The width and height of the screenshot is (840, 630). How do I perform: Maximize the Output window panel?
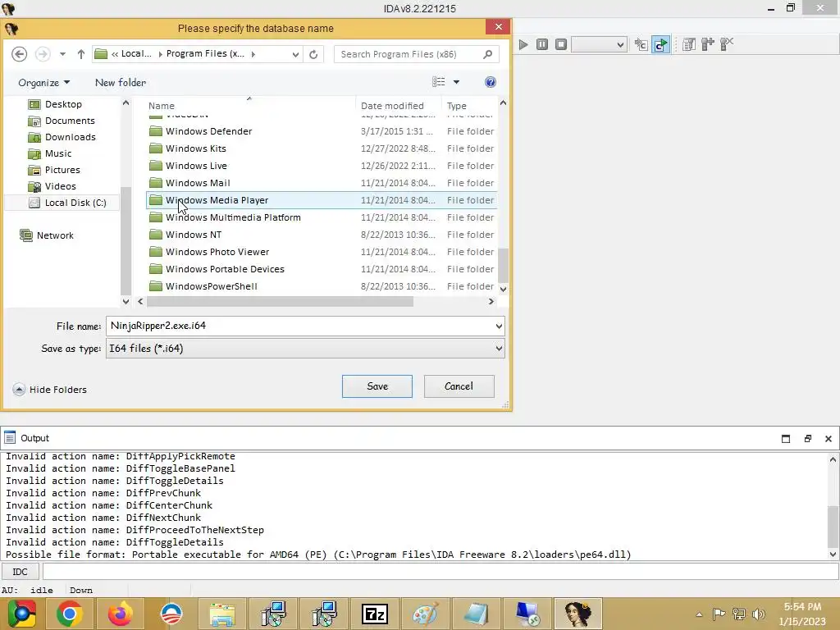point(786,439)
